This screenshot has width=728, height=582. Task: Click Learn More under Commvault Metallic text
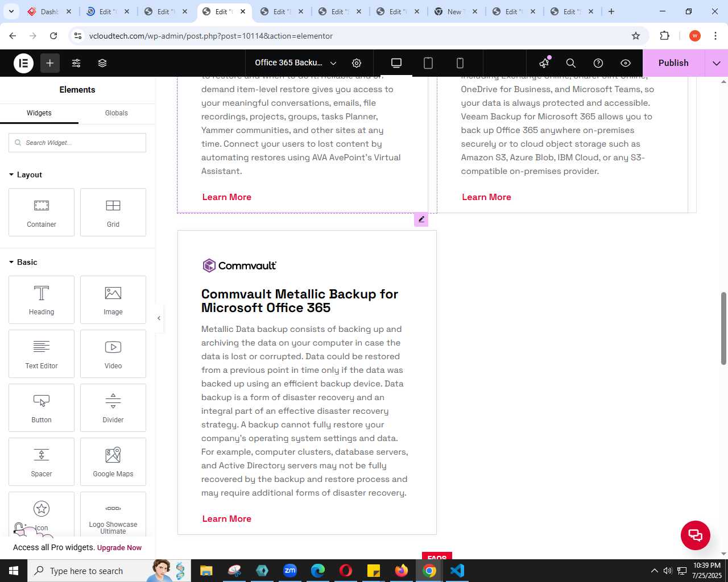coord(227,519)
